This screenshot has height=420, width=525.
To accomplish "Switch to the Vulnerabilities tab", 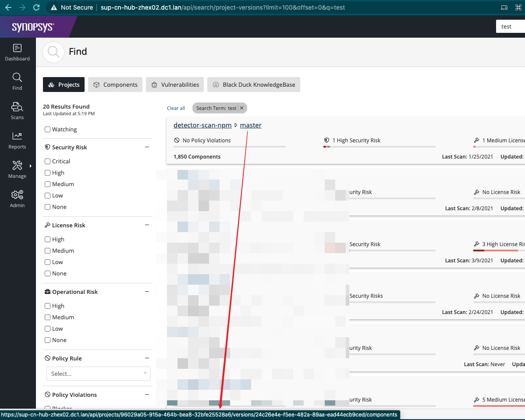I will [175, 85].
